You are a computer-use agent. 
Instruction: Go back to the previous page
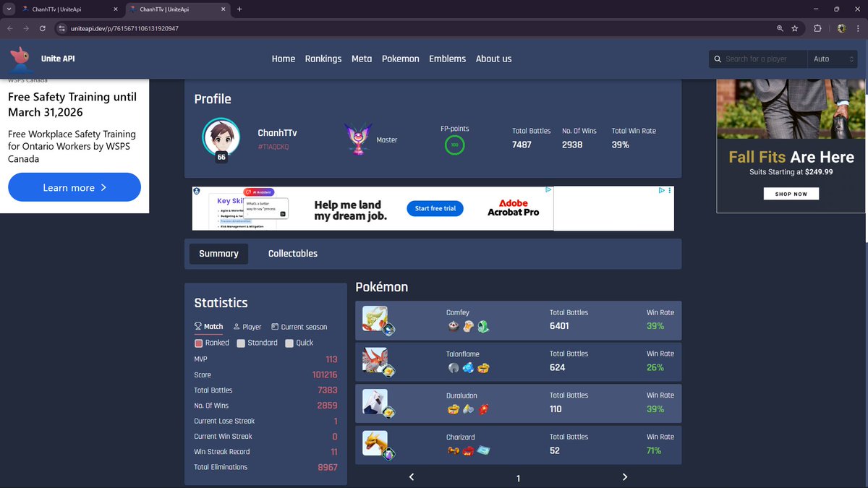point(9,28)
